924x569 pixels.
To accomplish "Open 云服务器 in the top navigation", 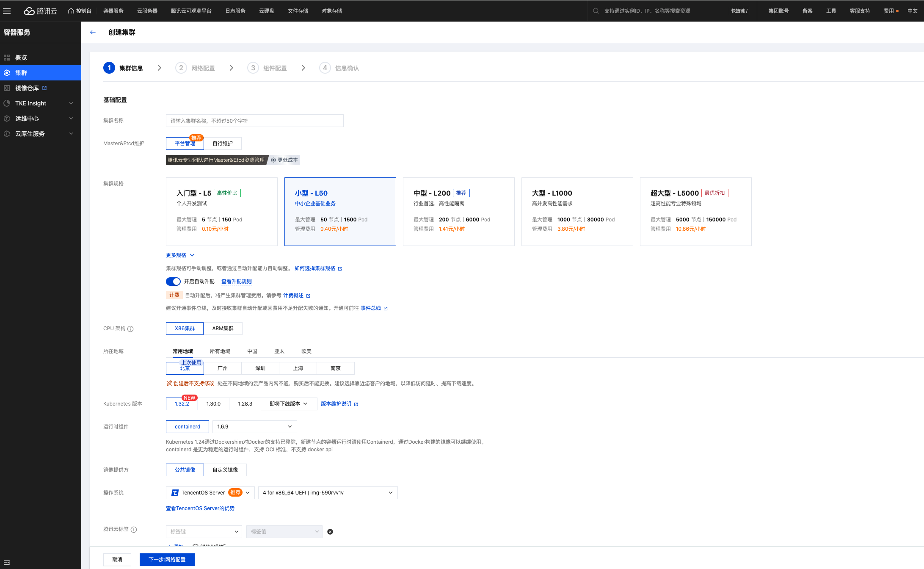I will pyautogui.click(x=147, y=11).
